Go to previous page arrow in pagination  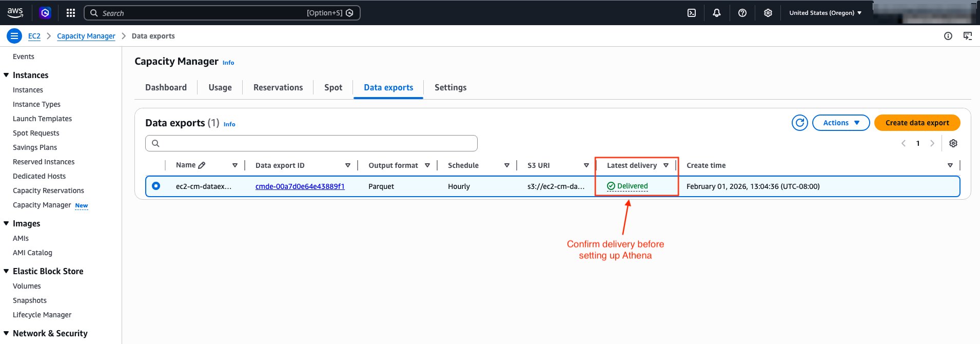tap(904, 143)
